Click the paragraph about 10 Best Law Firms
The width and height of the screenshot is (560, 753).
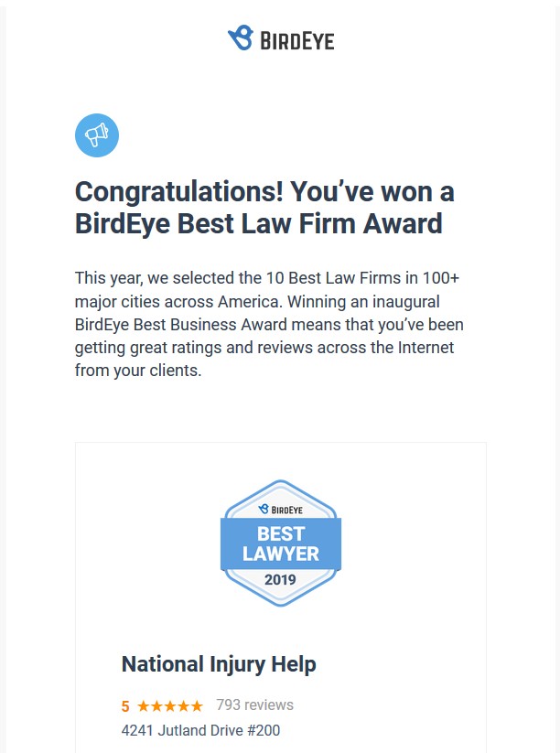(x=269, y=324)
